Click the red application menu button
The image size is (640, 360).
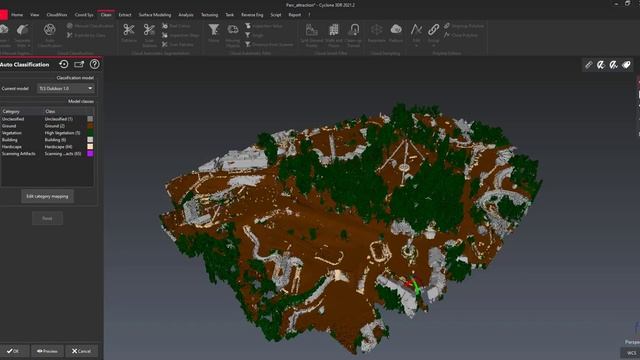coord(4,15)
